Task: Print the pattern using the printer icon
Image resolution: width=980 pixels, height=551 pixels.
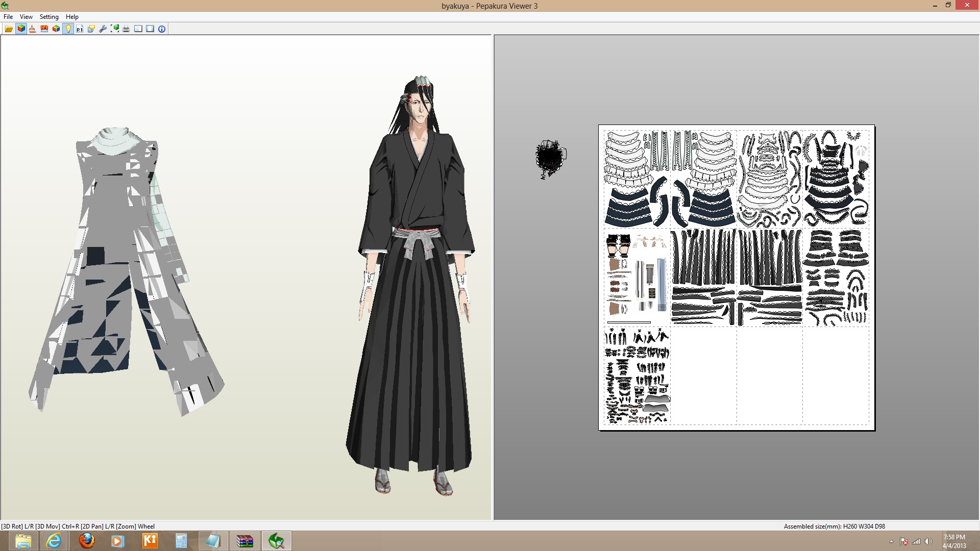Action: click(x=126, y=29)
